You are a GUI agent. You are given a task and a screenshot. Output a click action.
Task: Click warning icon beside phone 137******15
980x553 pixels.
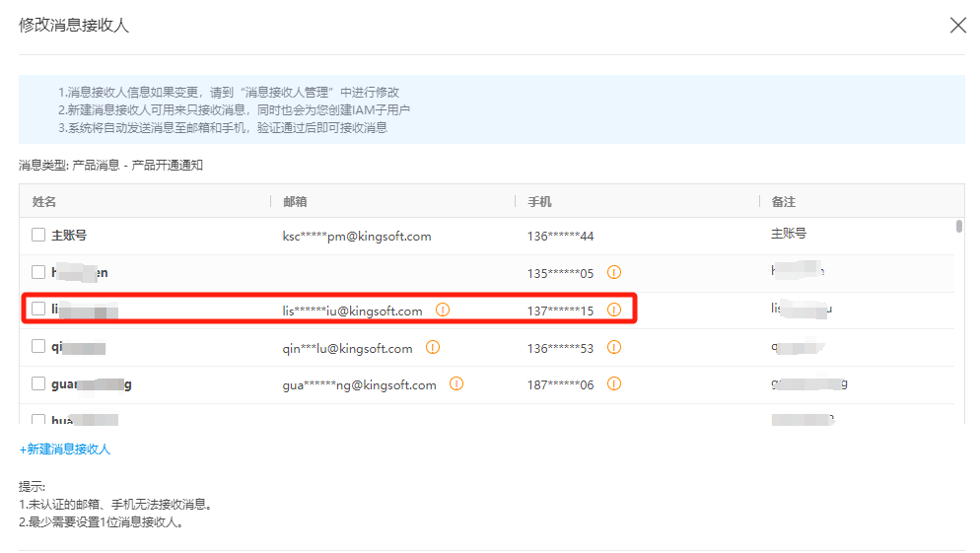coord(614,310)
